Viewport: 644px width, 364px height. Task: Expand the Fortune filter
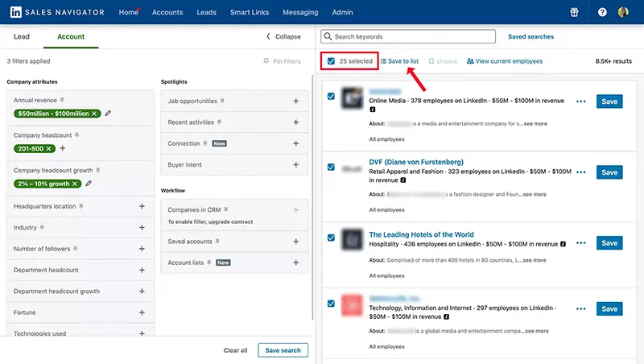click(x=142, y=312)
